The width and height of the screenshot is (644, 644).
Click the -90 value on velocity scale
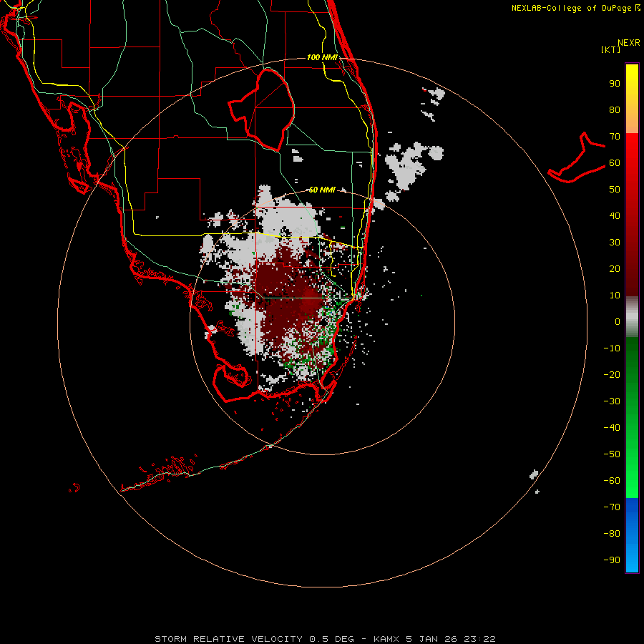tap(612, 560)
